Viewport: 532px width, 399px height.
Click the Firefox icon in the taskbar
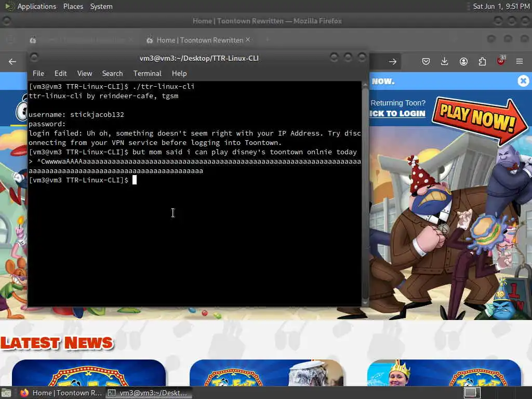point(24,393)
